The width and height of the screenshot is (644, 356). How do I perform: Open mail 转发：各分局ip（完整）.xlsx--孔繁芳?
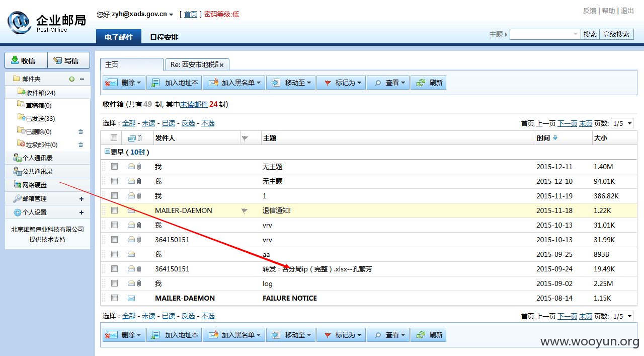coord(317,269)
